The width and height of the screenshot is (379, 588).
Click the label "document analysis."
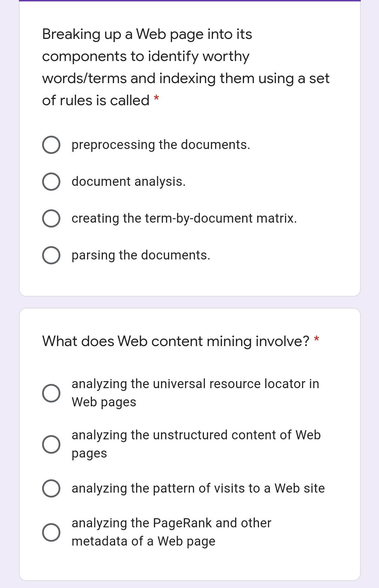pos(128,181)
